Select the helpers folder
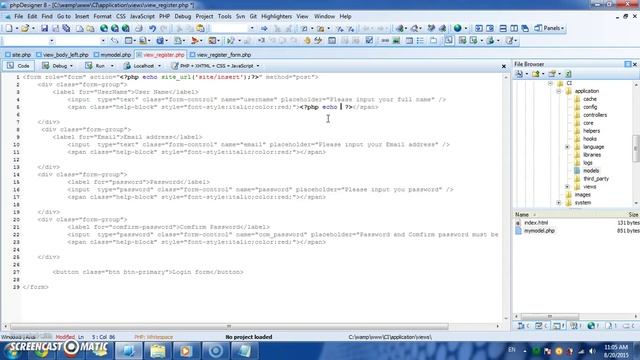Screen dimensions: 640x360 pyautogui.click(x=591, y=131)
